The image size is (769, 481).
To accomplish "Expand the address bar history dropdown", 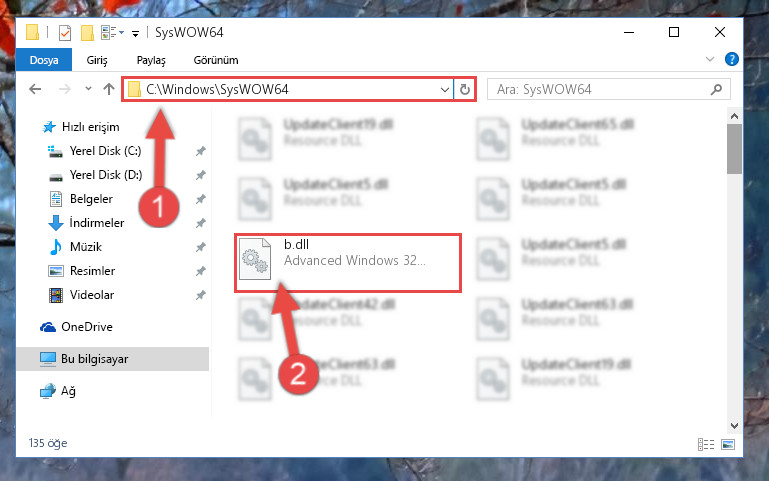I will (x=444, y=90).
